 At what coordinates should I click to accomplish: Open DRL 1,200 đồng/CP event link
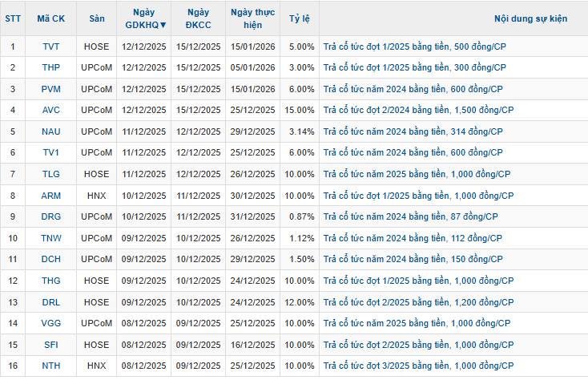click(x=418, y=302)
